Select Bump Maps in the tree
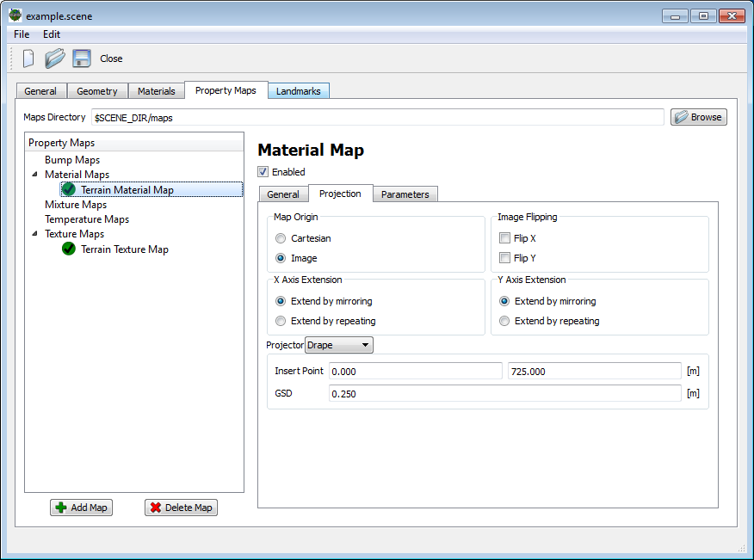The height and width of the screenshot is (560, 754). tap(72, 160)
